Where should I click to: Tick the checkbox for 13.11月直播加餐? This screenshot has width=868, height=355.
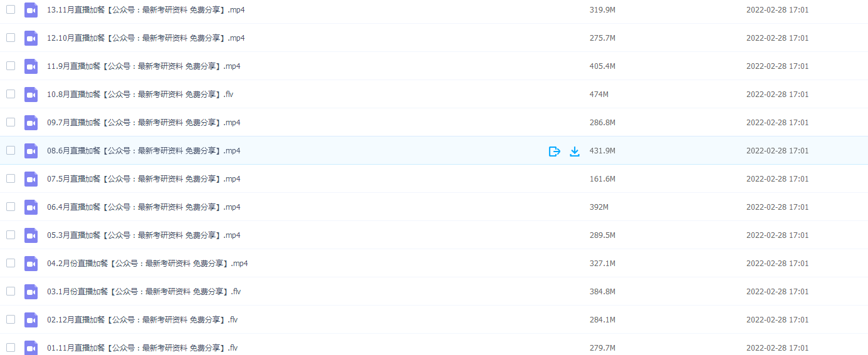point(11,9)
